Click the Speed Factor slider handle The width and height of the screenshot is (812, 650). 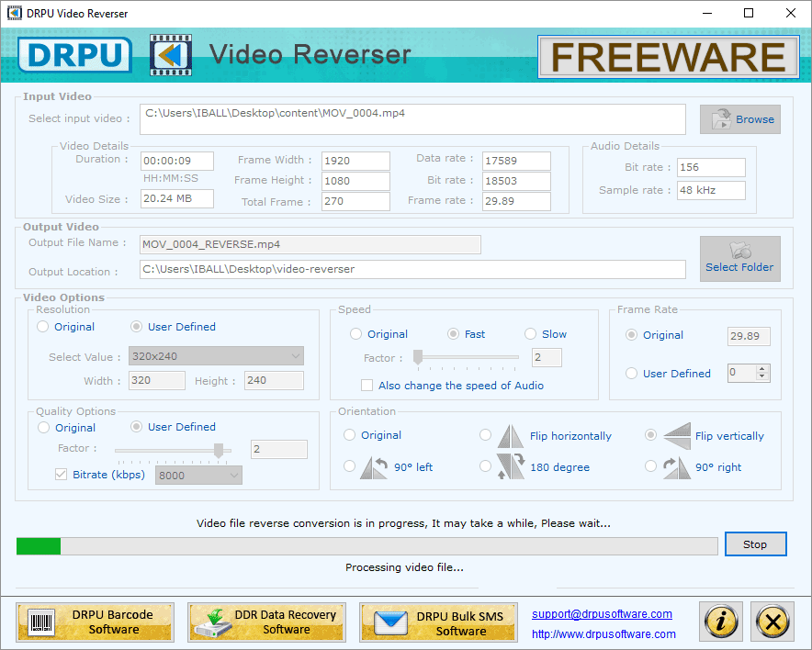click(417, 357)
